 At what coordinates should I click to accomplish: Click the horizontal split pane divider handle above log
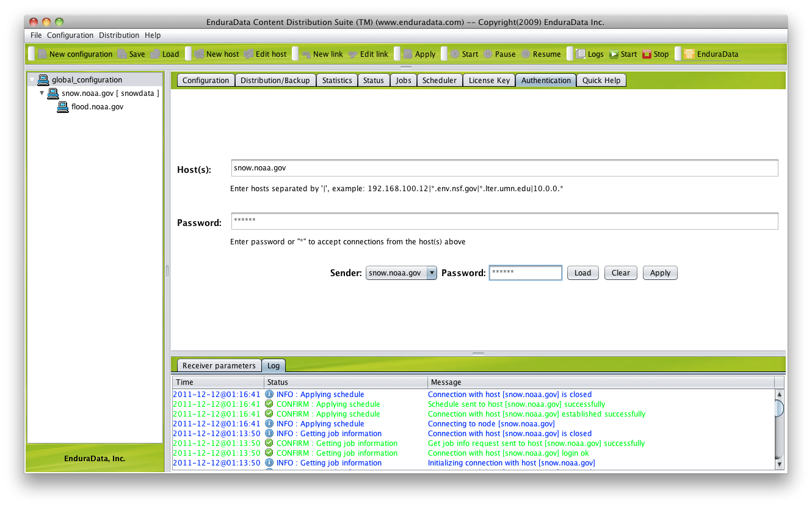pyautogui.click(x=479, y=354)
